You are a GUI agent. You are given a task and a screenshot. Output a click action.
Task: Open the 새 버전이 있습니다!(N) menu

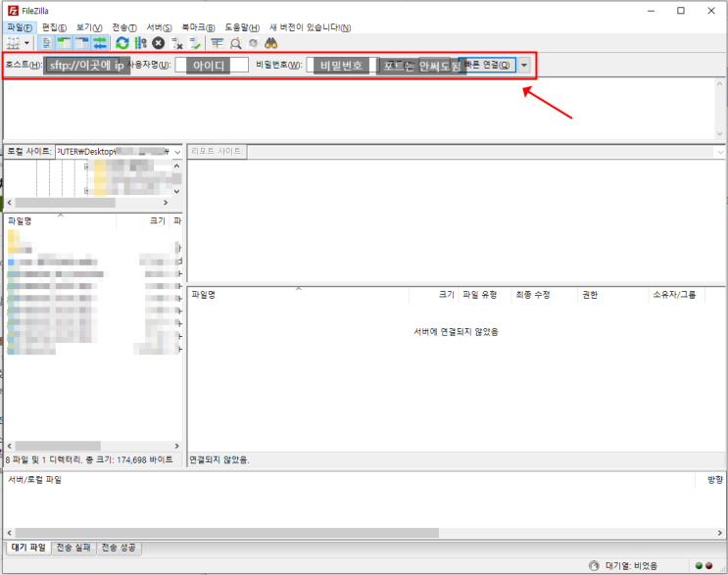coord(311,27)
